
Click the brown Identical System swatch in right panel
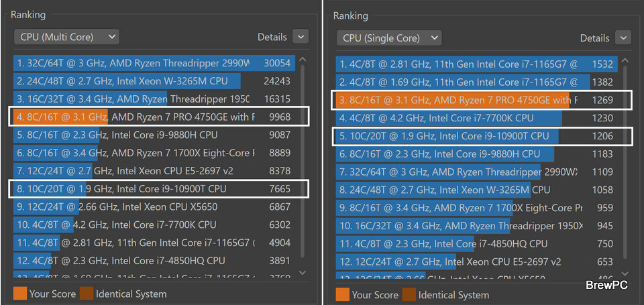click(x=409, y=294)
